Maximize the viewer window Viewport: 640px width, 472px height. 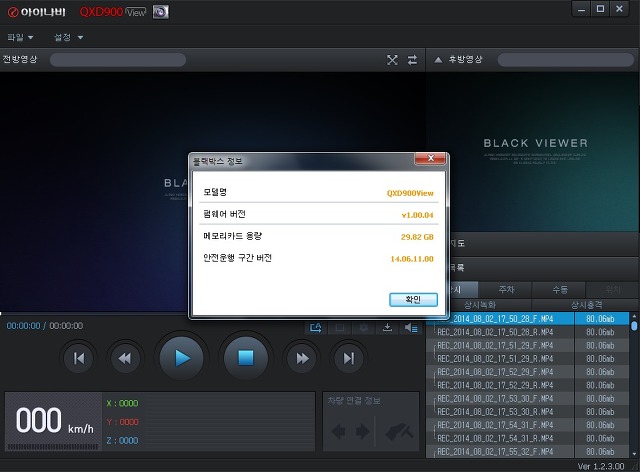[600, 9]
